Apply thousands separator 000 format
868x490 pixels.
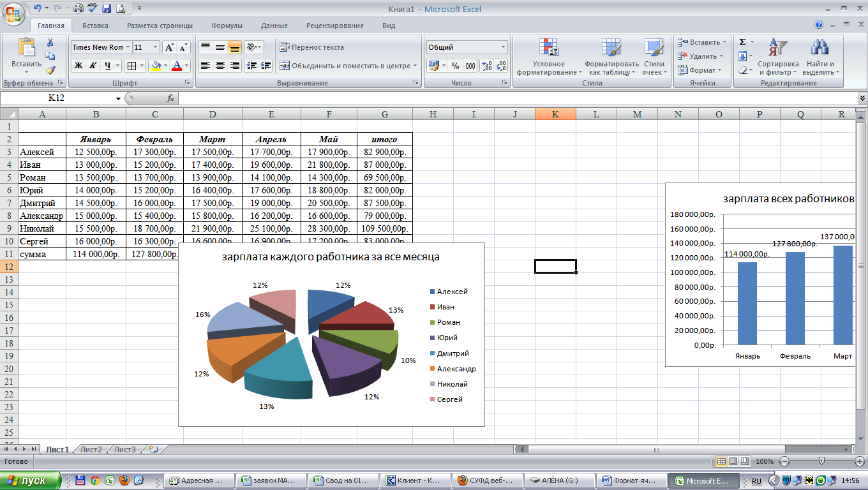[x=470, y=65]
